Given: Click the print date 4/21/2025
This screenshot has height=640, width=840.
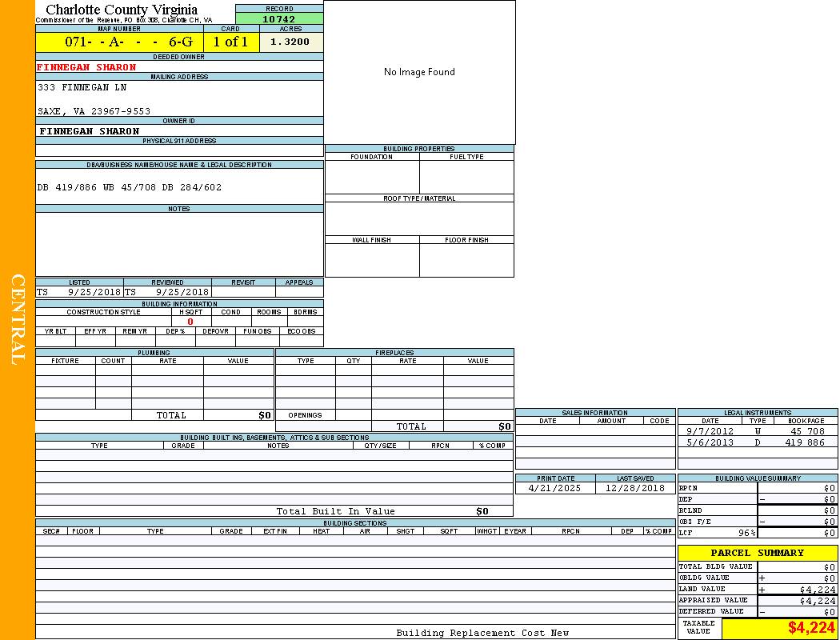Looking at the screenshot, I should (555, 488).
